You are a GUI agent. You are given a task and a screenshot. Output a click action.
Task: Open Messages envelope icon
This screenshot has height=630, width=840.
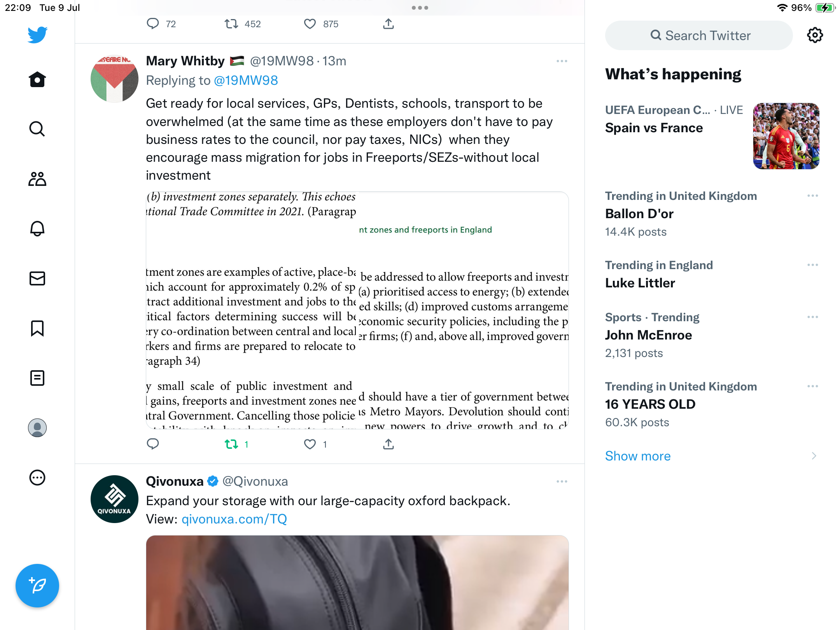pos(37,278)
